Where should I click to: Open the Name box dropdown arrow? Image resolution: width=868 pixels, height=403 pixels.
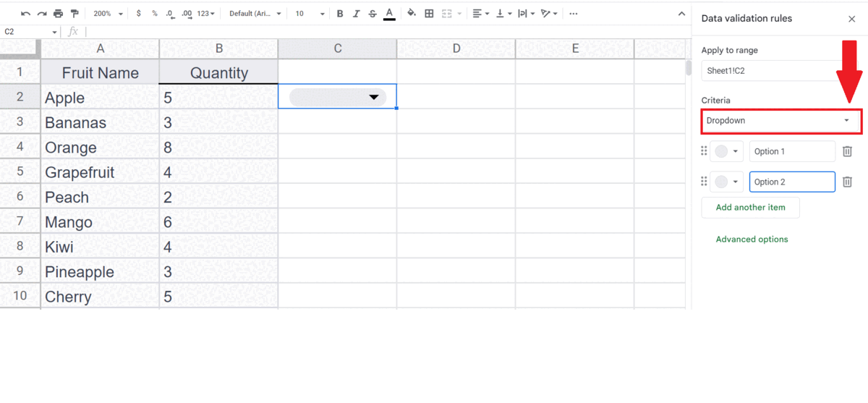click(x=54, y=32)
